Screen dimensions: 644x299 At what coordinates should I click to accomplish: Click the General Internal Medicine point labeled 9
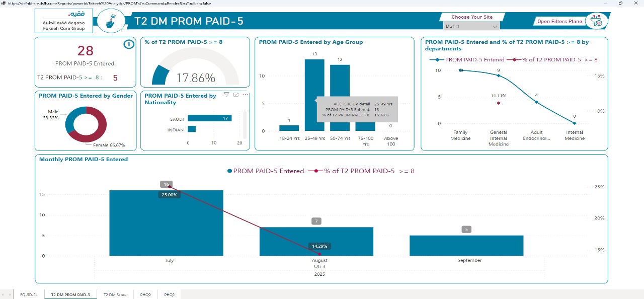click(499, 76)
